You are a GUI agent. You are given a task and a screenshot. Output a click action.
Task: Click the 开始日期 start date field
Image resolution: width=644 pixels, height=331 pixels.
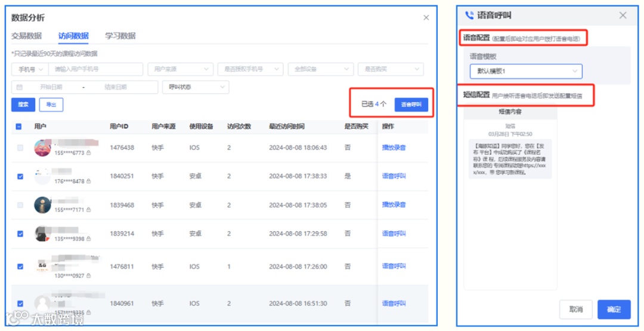(x=51, y=87)
